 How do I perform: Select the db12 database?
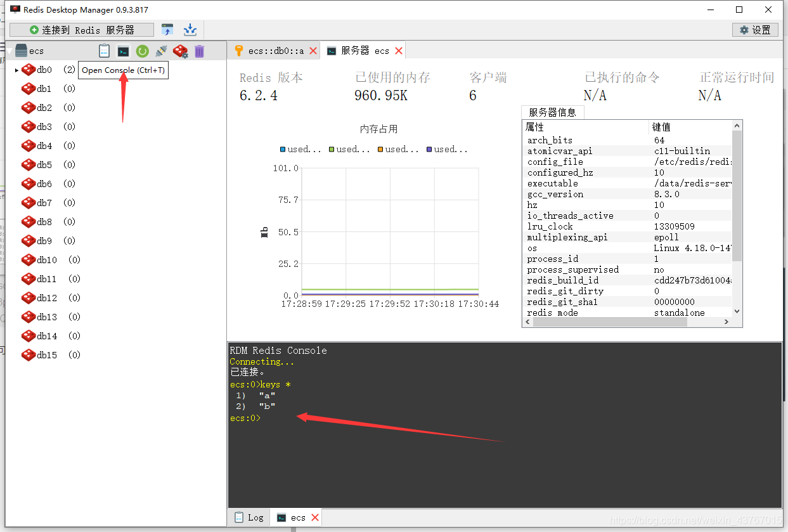point(47,298)
